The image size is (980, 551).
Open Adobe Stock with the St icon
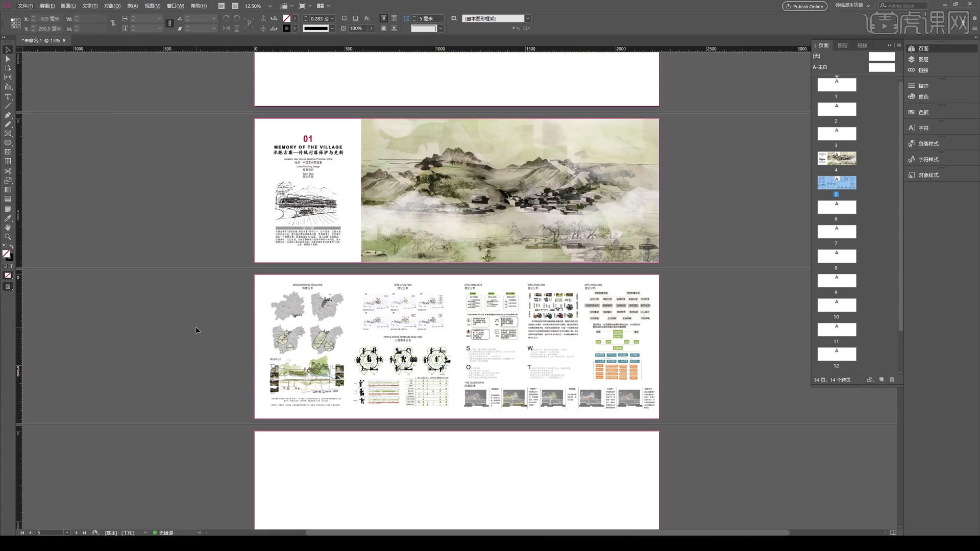[x=235, y=6]
